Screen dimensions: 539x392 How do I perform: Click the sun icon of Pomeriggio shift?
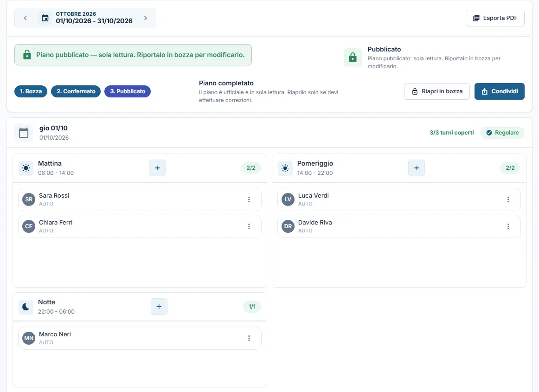(x=285, y=168)
